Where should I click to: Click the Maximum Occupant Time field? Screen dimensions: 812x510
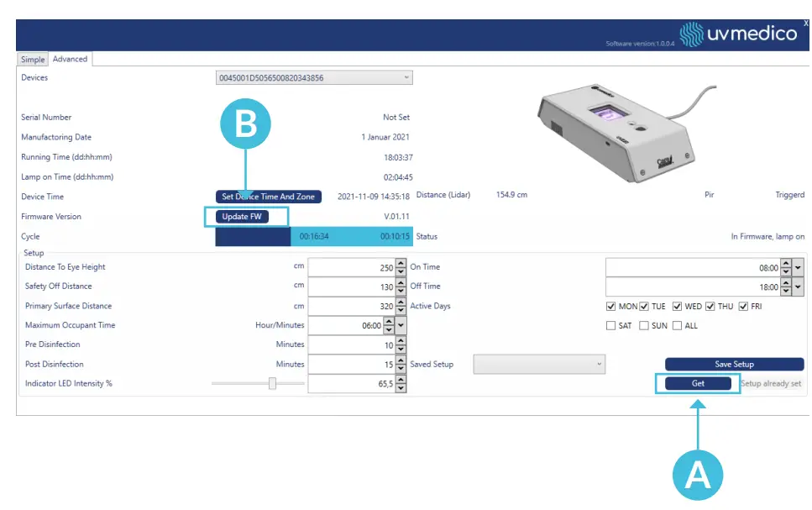coord(346,325)
